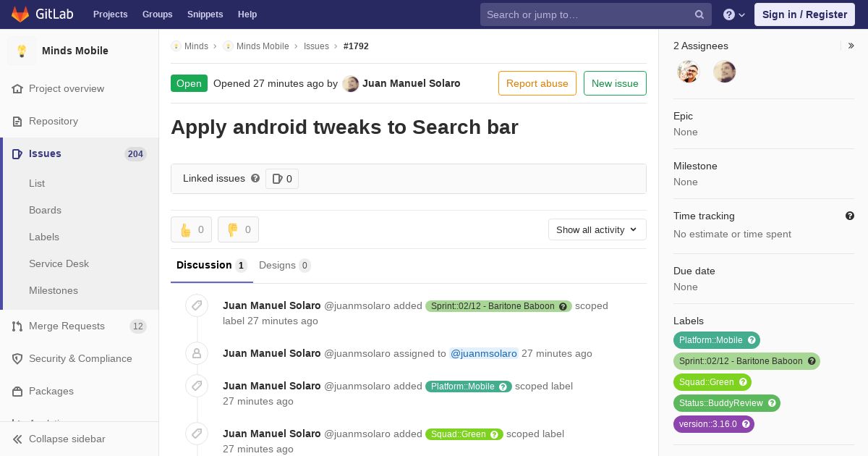Collapse the right sidebar with double chevron
The image size is (868, 456).
(x=851, y=46)
